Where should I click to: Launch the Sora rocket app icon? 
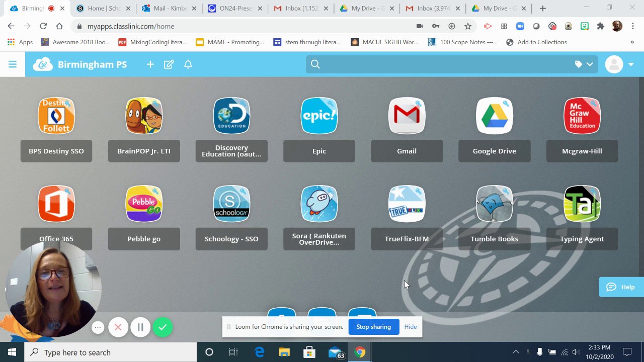point(319,204)
